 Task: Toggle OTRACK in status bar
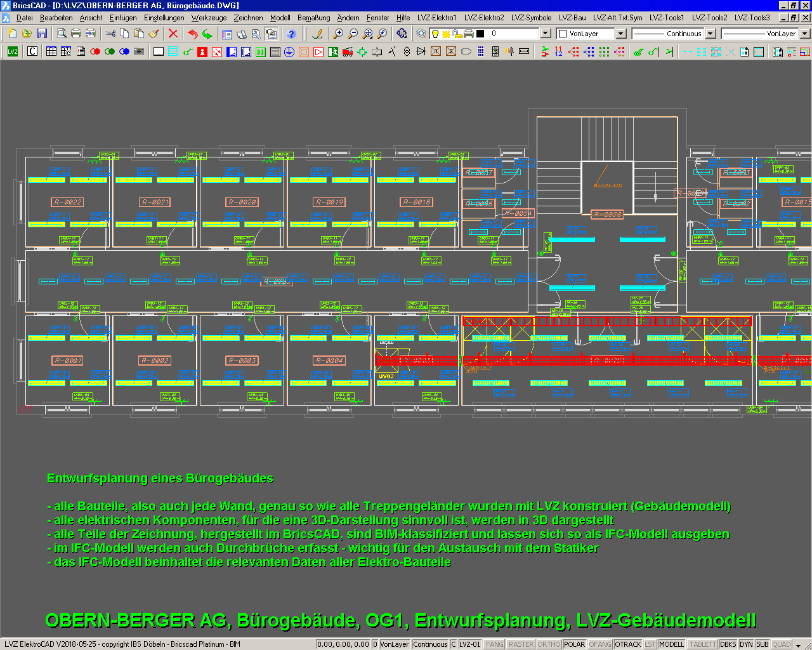tap(628, 644)
